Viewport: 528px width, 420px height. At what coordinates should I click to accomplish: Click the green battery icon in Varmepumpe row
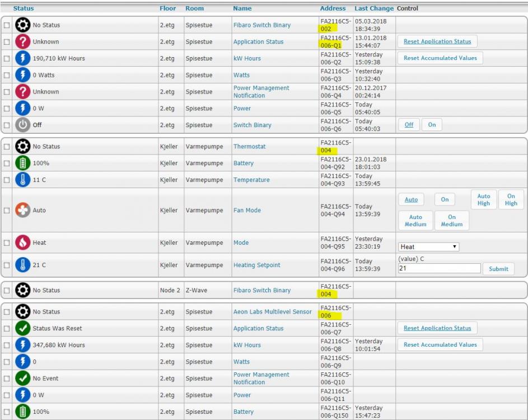[22, 164]
